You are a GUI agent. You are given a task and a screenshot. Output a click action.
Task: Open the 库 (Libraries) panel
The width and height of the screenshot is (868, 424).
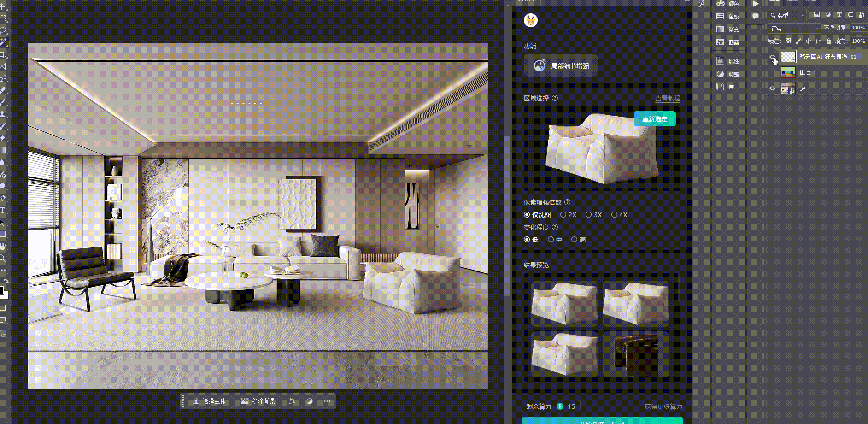[x=726, y=87]
